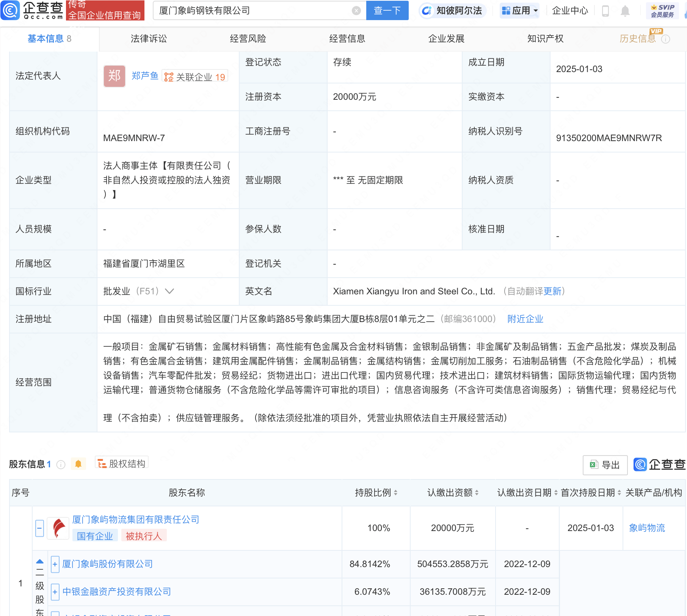
Task: Click the 被执行人 tag
Action: (144, 536)
